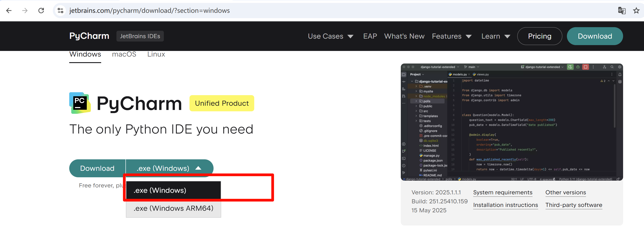Click 'The only Python IDE you need' heading

[x=161, y=129]
